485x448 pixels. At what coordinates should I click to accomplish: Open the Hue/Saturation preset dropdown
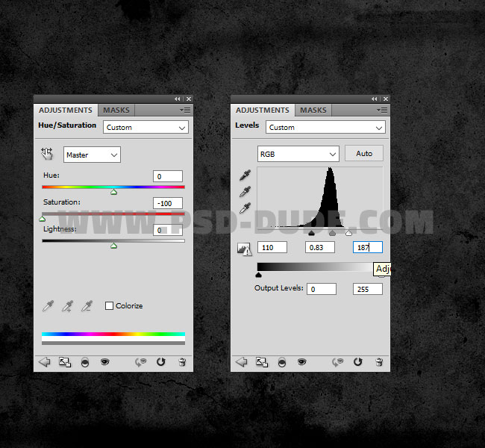coord(145,128)
